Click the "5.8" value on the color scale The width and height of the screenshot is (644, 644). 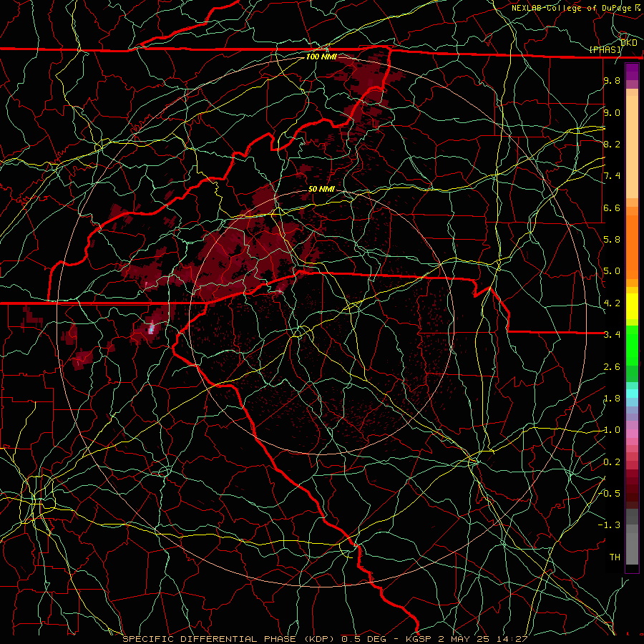(612, 240)
